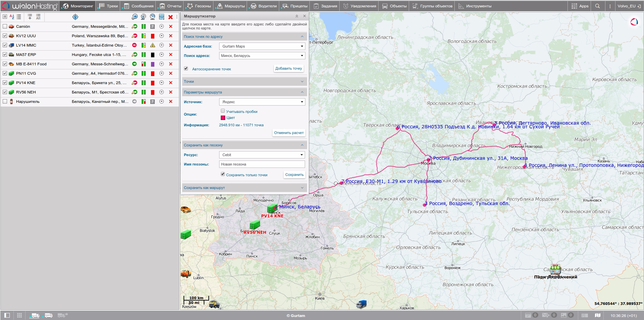Switch to the Мониторинг tab

click(78, 6)
